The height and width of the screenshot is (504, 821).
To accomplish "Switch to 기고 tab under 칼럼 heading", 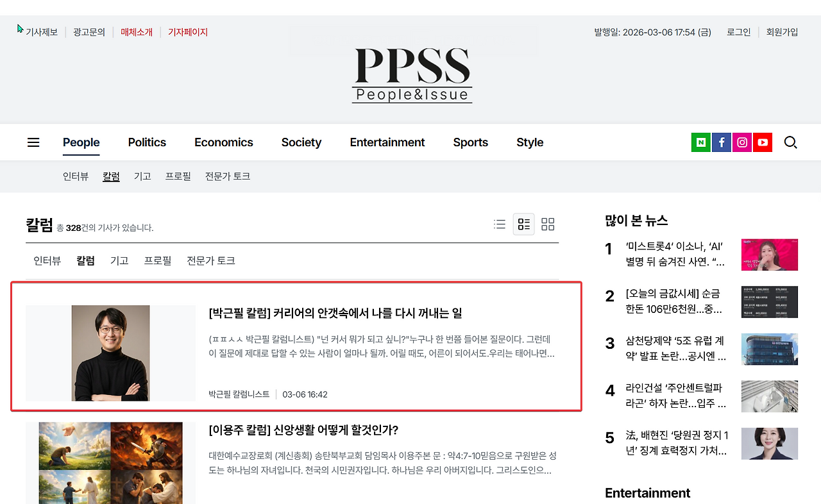I will pyautogui.click(x=119, y=261).
